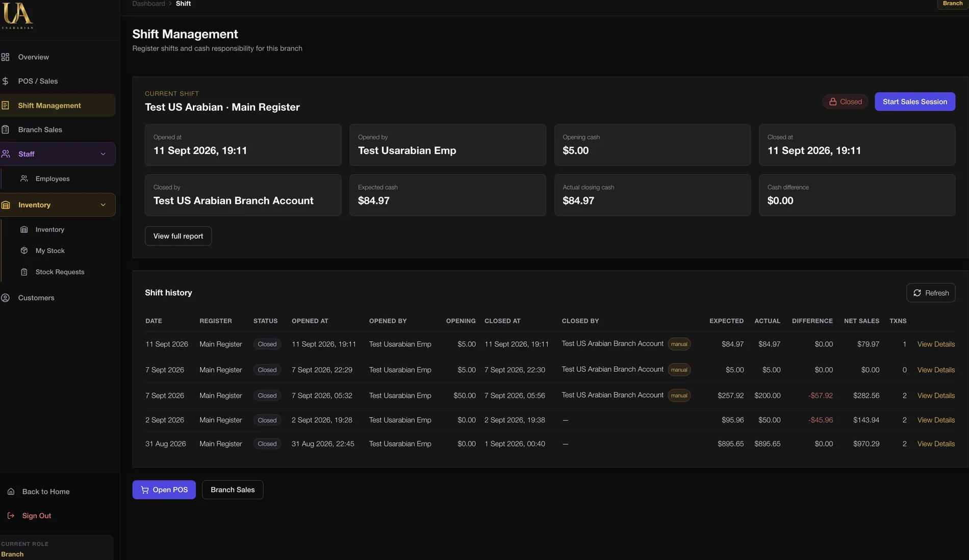Click View full report button
Screen dimensions: 969x560
(x=178, y=236)
